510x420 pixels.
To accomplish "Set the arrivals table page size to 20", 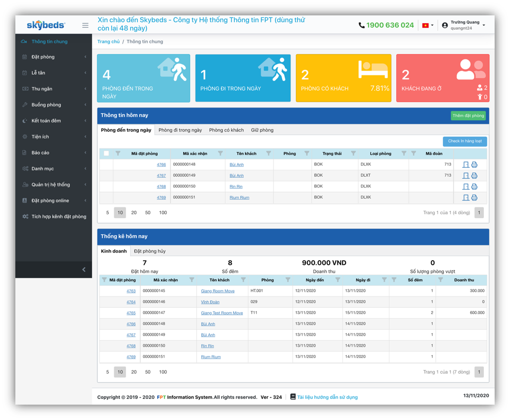I will pos(134,213).
